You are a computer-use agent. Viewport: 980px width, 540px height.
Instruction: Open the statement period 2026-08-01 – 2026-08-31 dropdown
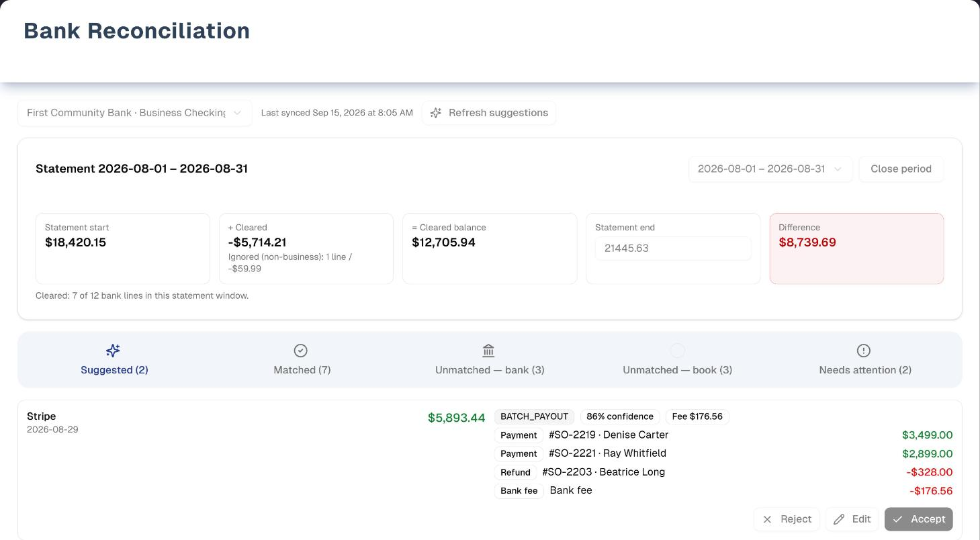(770, 169)
